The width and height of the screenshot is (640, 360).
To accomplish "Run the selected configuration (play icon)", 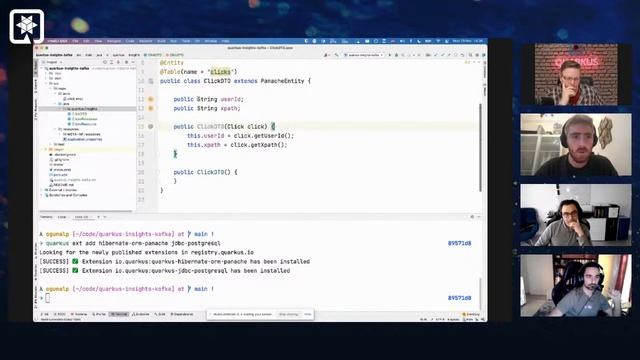I will pyautogui.click(x=389, y=55).
